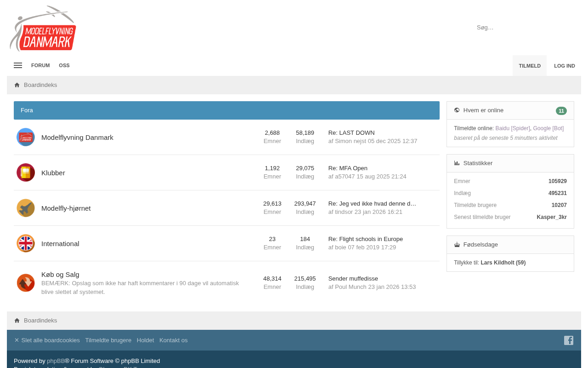
Task: Open top Boardindeks breadcrumb link
Action: click(x=40, y=85)
